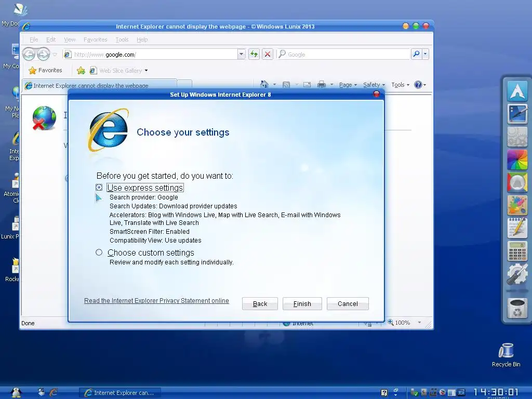
Task: Open the paint palette icon in the dock
Action: pyautogui.click(x=517, y=205)
